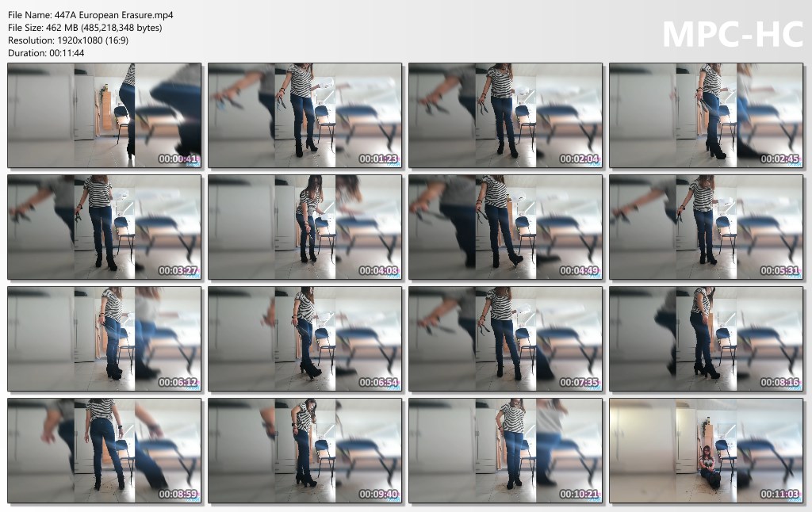The image size is (812, 512).
Task: Select the thumbnail stamped 00:05:31
Action: pos(707,227)
